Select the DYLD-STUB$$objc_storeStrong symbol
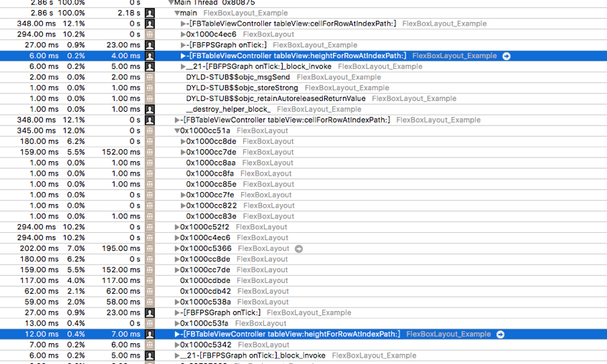Viewport: 607px width, 364px height. point(242,88)
